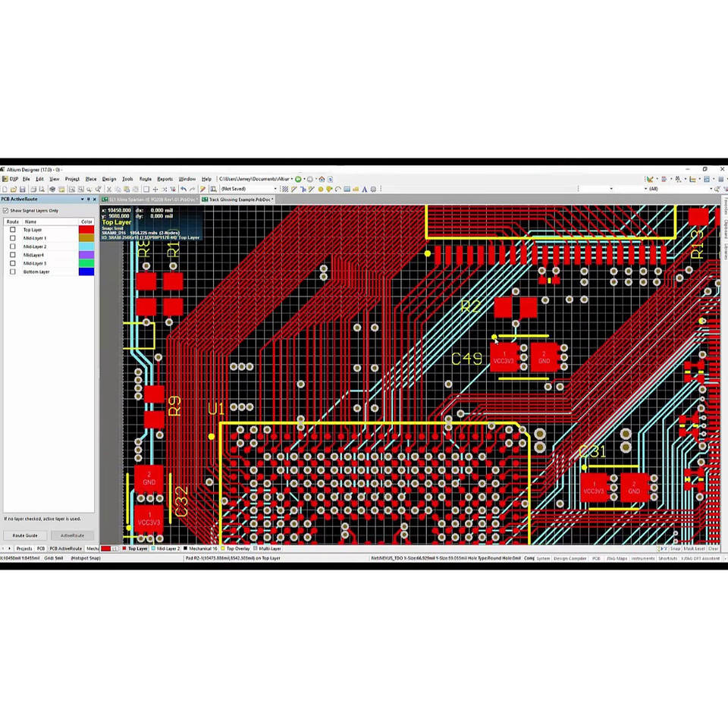Image resolution: width=728 pixels, height=728 pixels.
Task: Check the Mid-Layer 3 route checkbox
Action: pyautogui.click(x=13, y=263)
